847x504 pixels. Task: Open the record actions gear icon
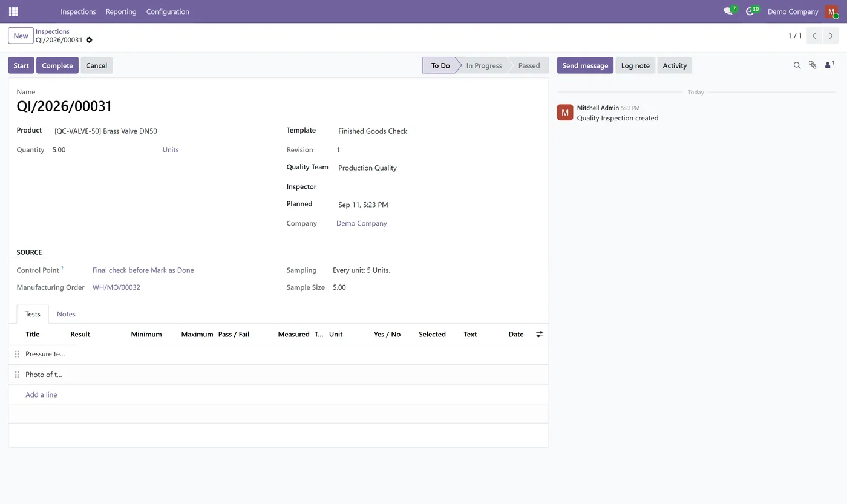pos(89,40)
